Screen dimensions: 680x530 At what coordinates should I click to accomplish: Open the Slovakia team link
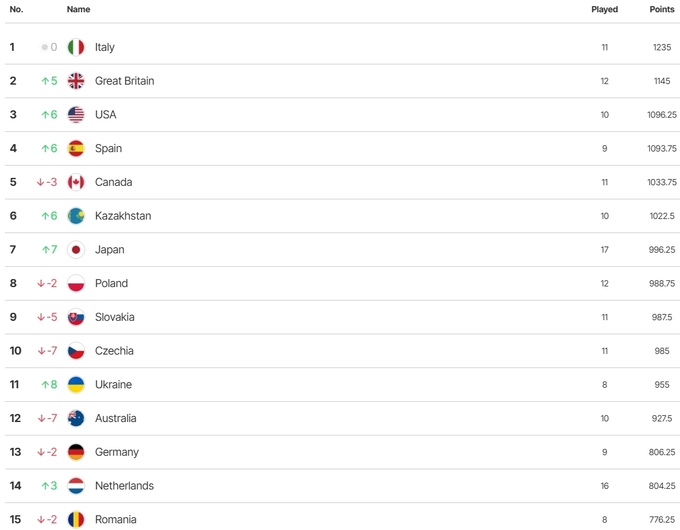coord(114,317)
